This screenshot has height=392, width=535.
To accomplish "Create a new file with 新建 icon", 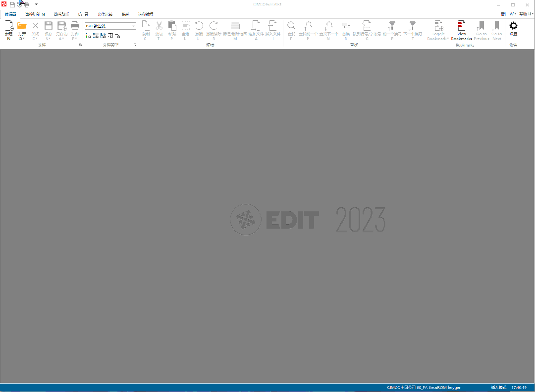I will pyautogui.click(x=9, y=26).
